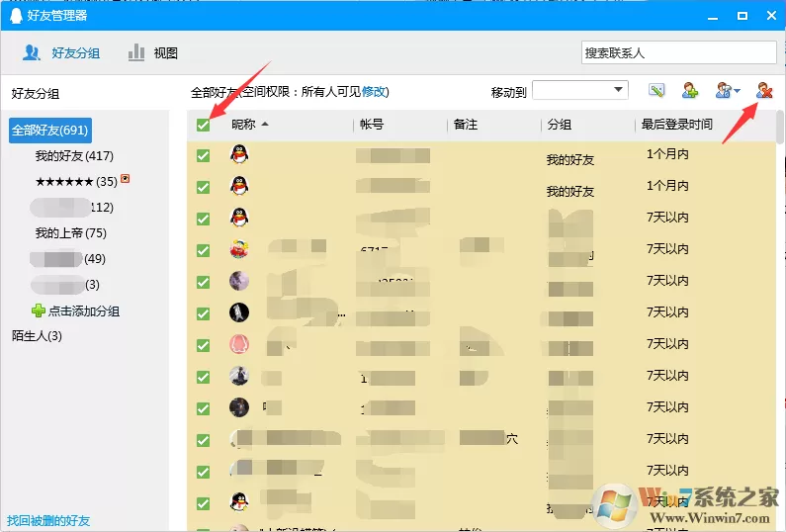Uncheck the checkbox beside the pink circle avatar
Image resolution: width=786 pixels, height=532 pixels.
[203, 345]
